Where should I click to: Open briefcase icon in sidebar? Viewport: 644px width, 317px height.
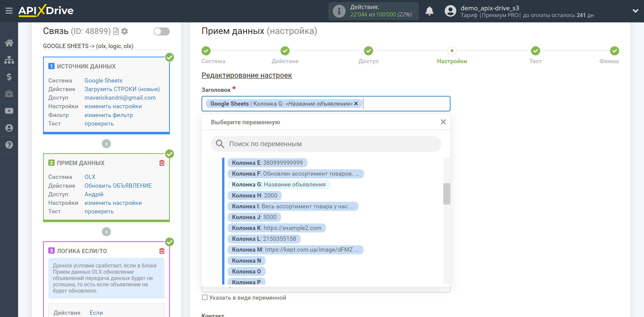pyautogui.click(x=9, y=94)
